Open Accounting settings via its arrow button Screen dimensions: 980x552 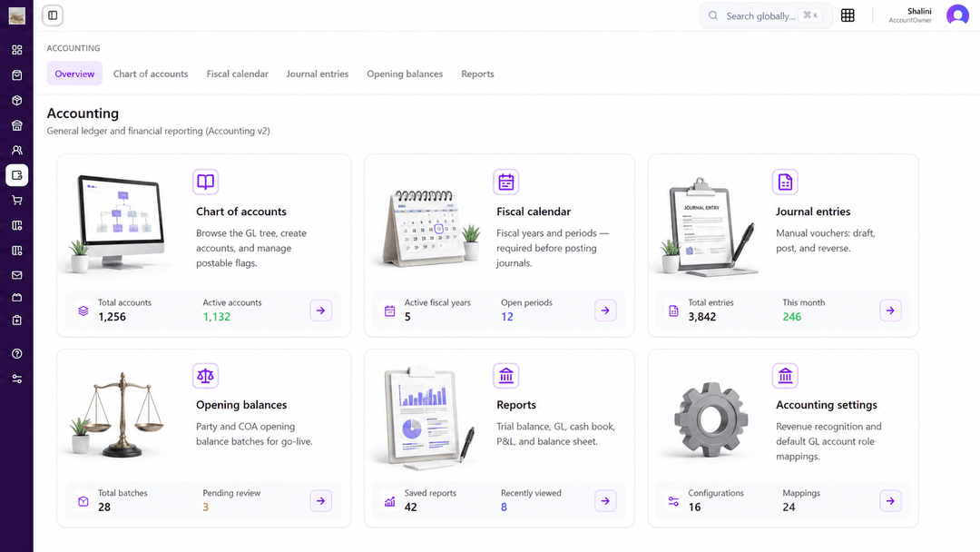pos(891,501)
